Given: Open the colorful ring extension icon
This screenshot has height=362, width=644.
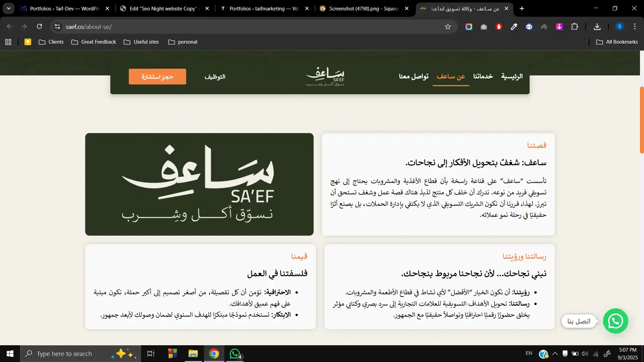Looking at the screenshot, I should click(x=469, y=27).
